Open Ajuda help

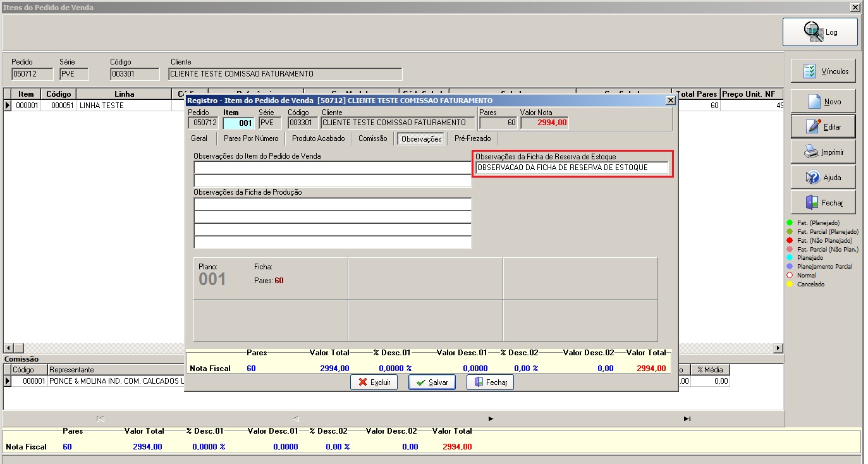tap(824, 177)
